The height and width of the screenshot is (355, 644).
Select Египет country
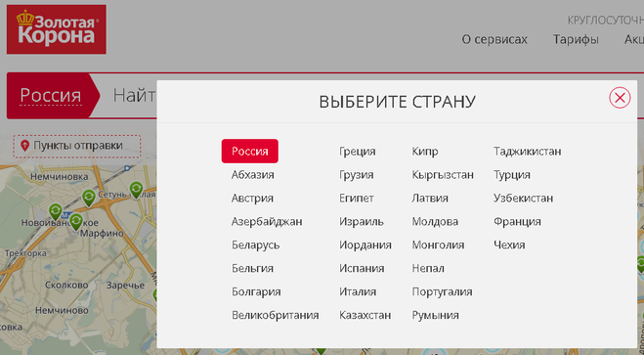pyautogui.click(x=356, y=199)
